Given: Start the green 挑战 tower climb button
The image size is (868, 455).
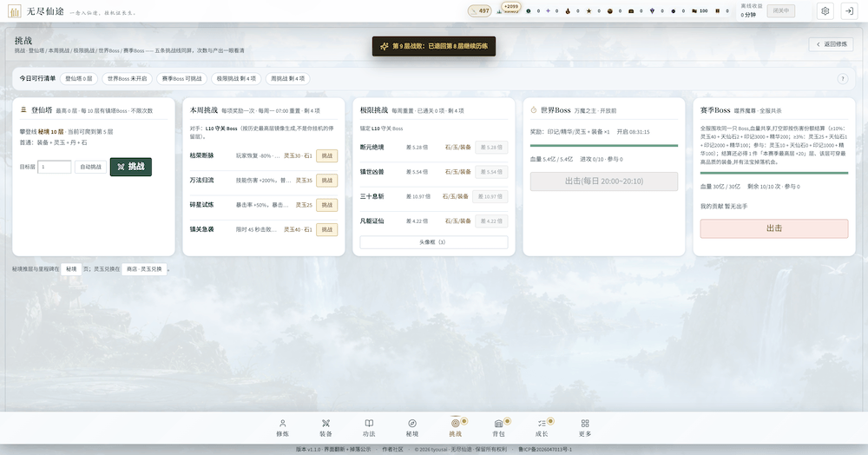Looking at the screenshot, I should tap(131, 167).
